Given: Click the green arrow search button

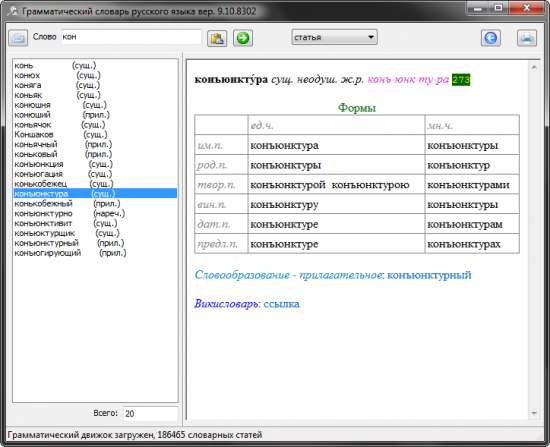Looking at the screenshot, I should 243,38.
